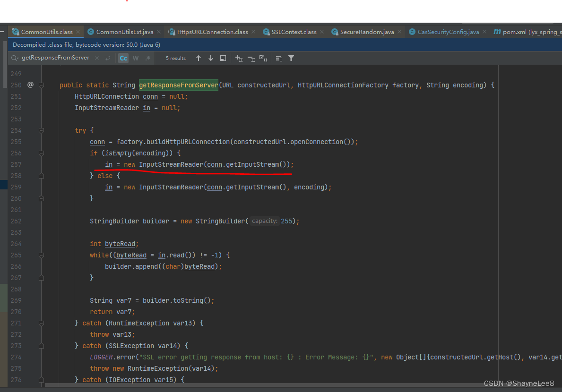Viewport: 562px width, 392px height.
Task: Click the @ gutter icon on line 250
Action: [x=30, y=85]
